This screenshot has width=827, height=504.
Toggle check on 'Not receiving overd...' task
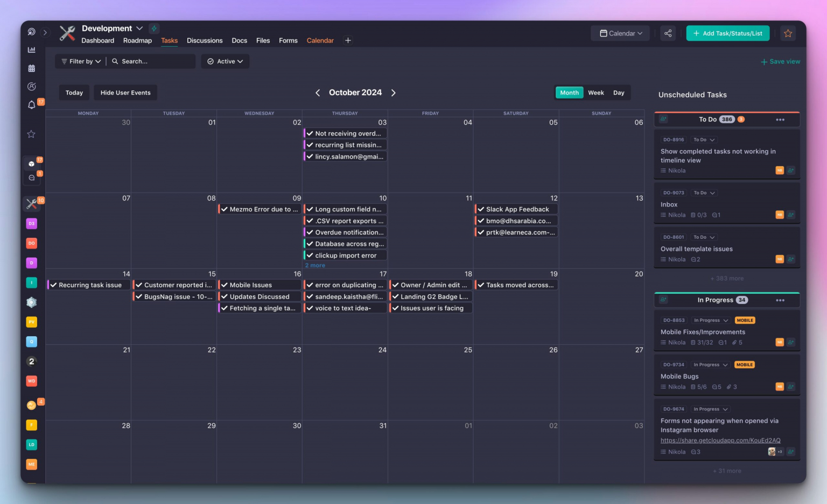click(x=310, y=133)
